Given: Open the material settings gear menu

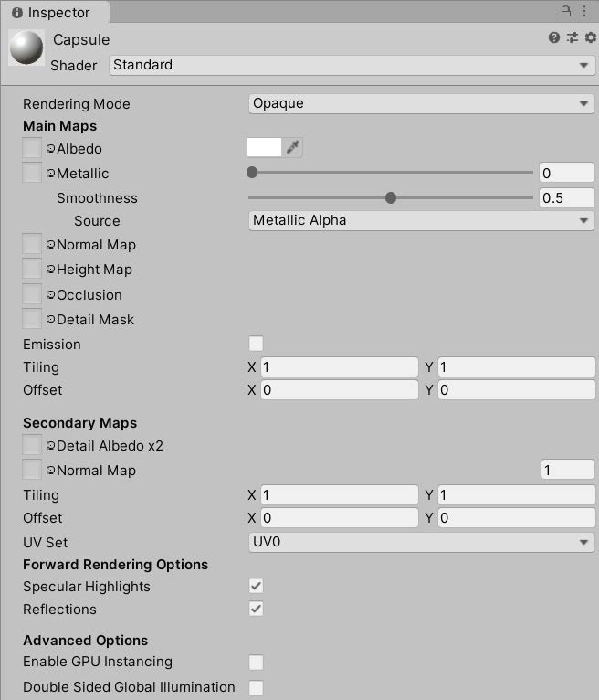Looking at the screenshot, I should coord(591,37).
